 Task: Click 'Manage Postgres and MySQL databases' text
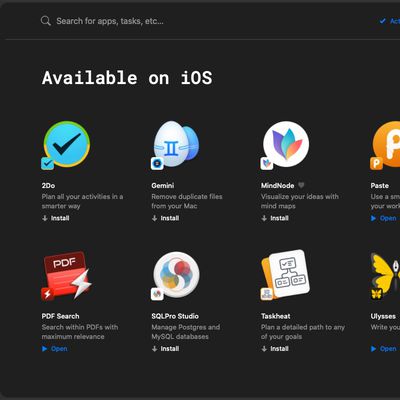[x=186, y=332]
